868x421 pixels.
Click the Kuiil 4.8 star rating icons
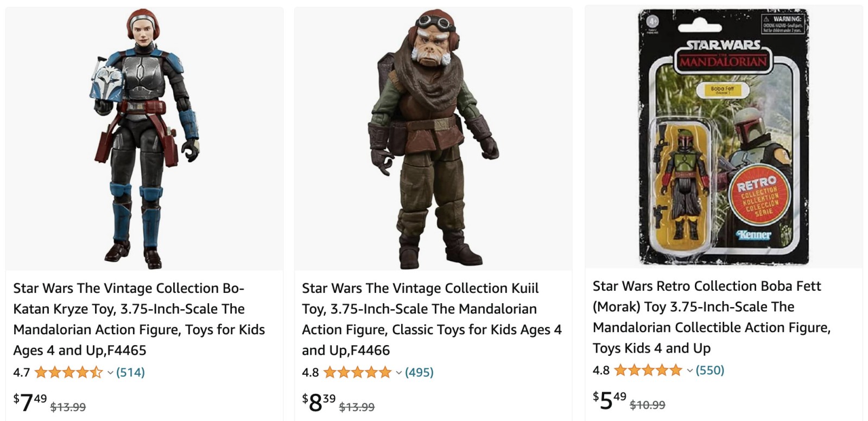357,372
